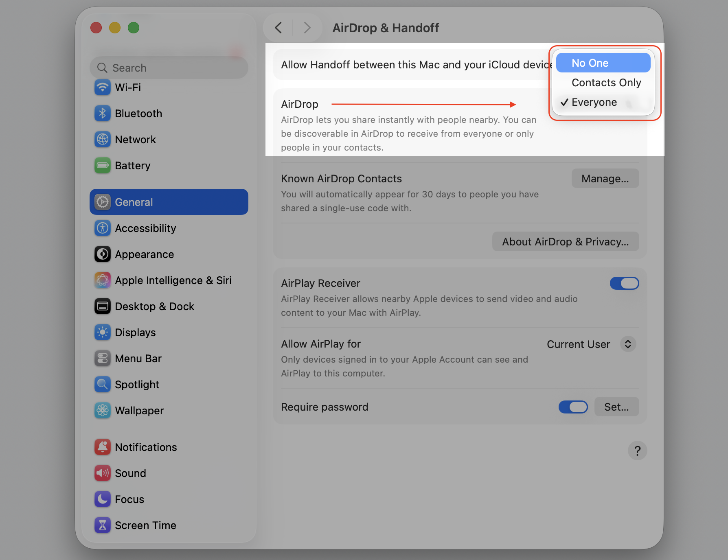The height and width of the screenshot is (560, 728).
Task: Open the Sound speaker icon
Action: (103, 473)
